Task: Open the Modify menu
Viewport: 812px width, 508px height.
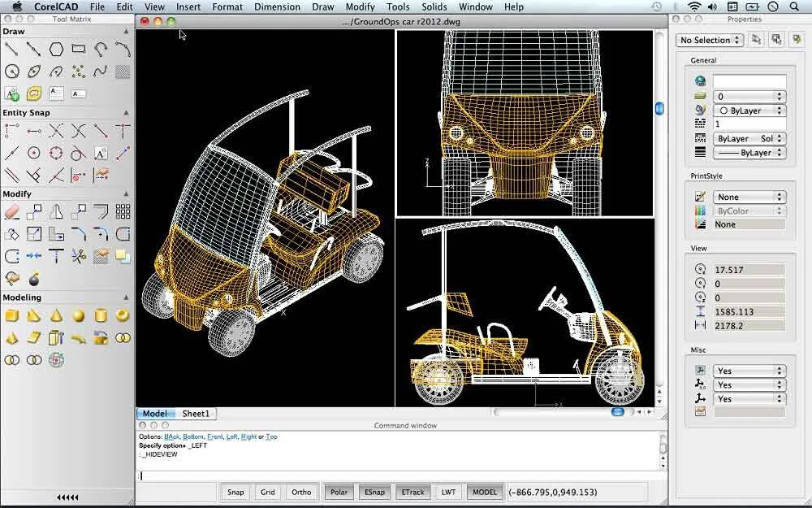Action: (360, 7)
